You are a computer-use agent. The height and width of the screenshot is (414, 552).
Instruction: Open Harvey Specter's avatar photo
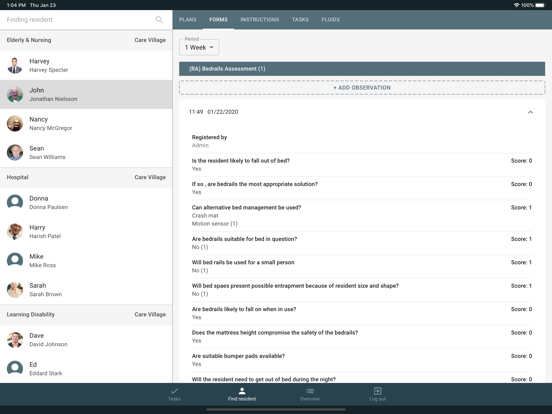click(x=15, y=65)
